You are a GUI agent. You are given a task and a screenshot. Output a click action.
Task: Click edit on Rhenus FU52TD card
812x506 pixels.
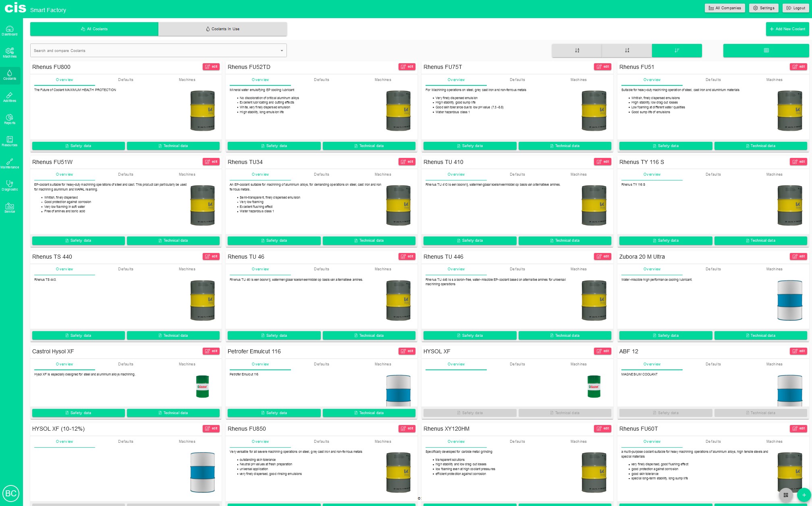pyautogui.click(x=407, y=67)
